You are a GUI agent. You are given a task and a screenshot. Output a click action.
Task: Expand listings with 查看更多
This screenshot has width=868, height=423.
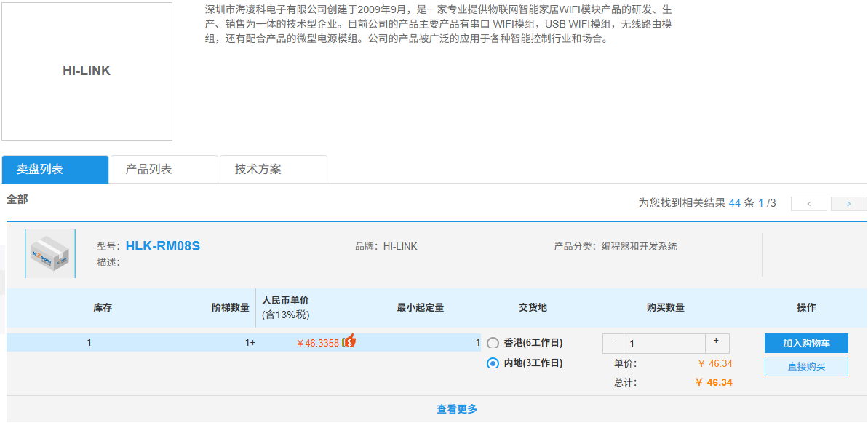pos(457,409)
